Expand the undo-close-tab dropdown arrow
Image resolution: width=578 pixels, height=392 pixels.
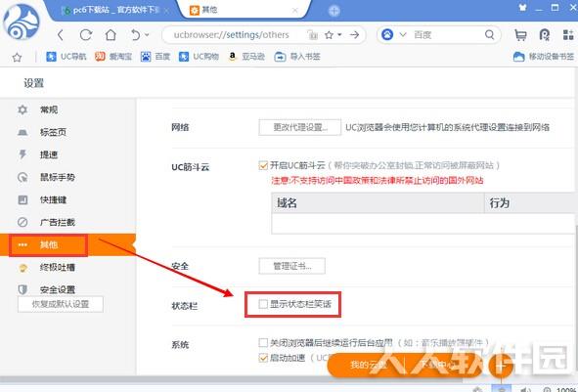[x=147, y=35]
